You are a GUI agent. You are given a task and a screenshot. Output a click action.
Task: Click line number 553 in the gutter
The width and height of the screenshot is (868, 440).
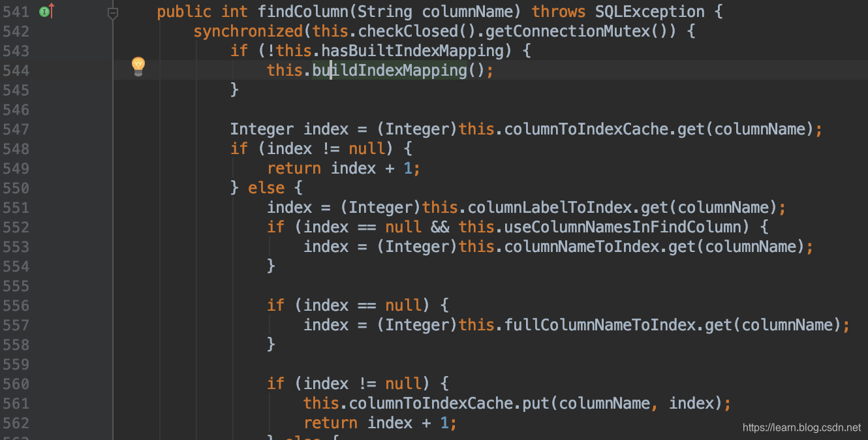click(x=16, y=247)
